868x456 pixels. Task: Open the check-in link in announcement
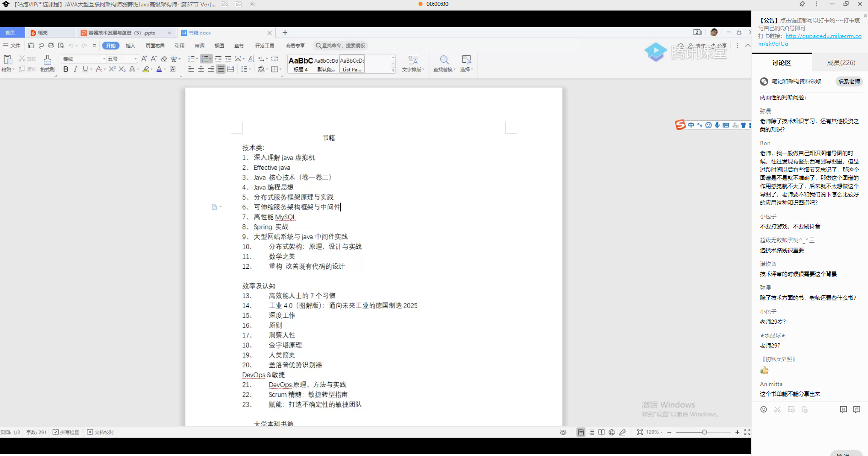point(823,36)
